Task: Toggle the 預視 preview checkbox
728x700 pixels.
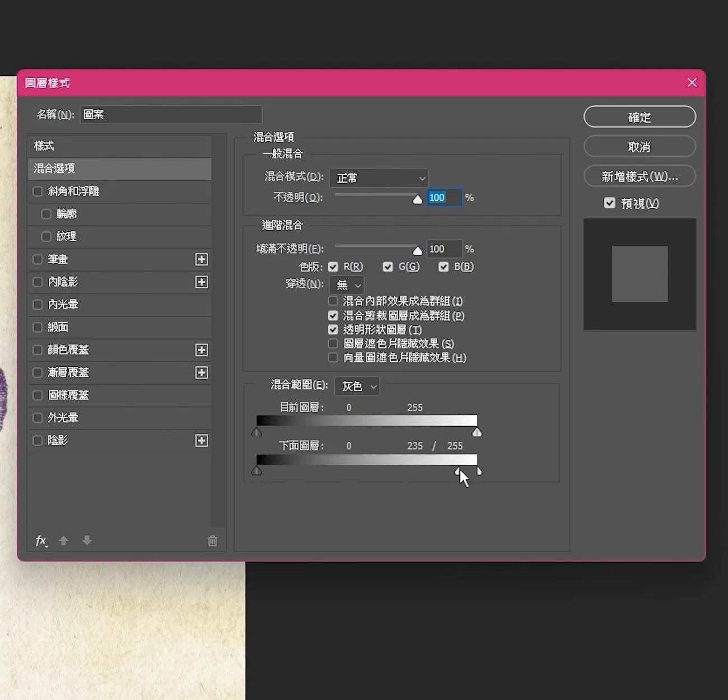Action: click(x=610, y=203)
